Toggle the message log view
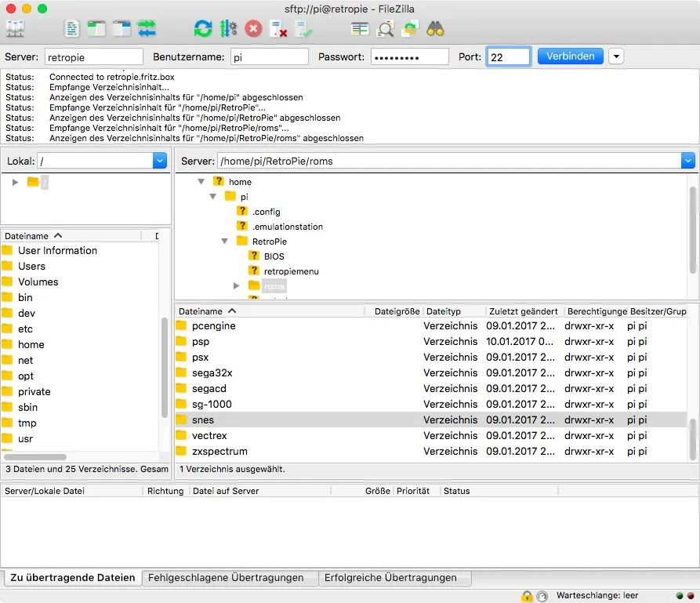The width and height of the screenshot is (700, 603). coord(71,28)
